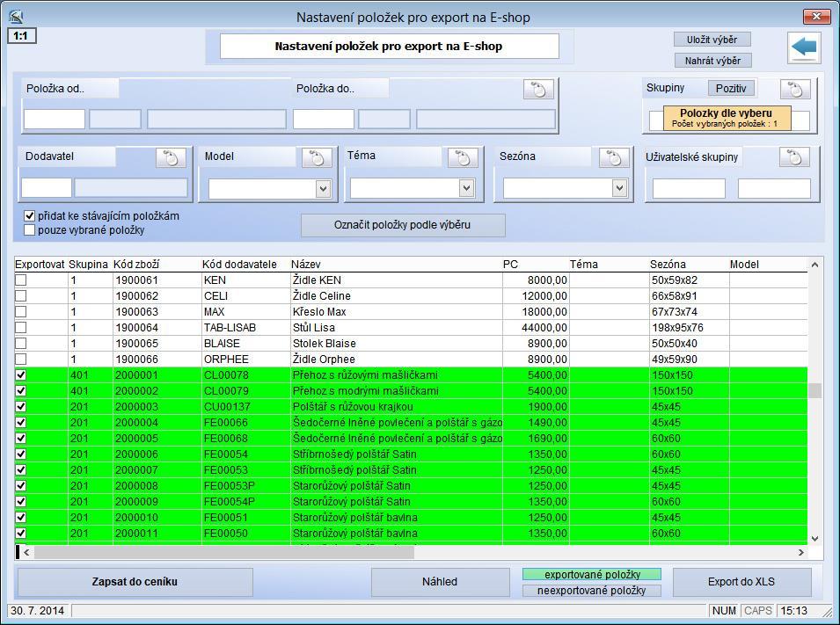Click the Skupiny picker icon
Screen dimensions: 840x625
(795, 89)
